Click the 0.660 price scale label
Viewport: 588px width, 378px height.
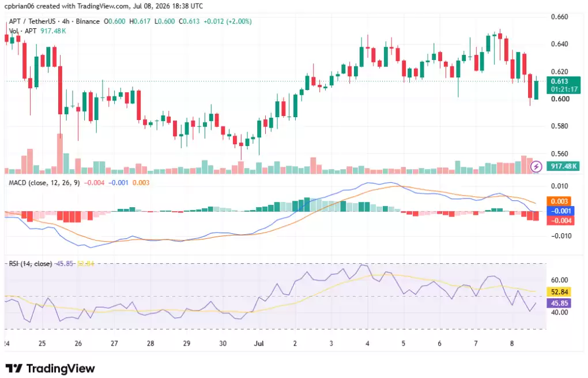coord(560,17)
